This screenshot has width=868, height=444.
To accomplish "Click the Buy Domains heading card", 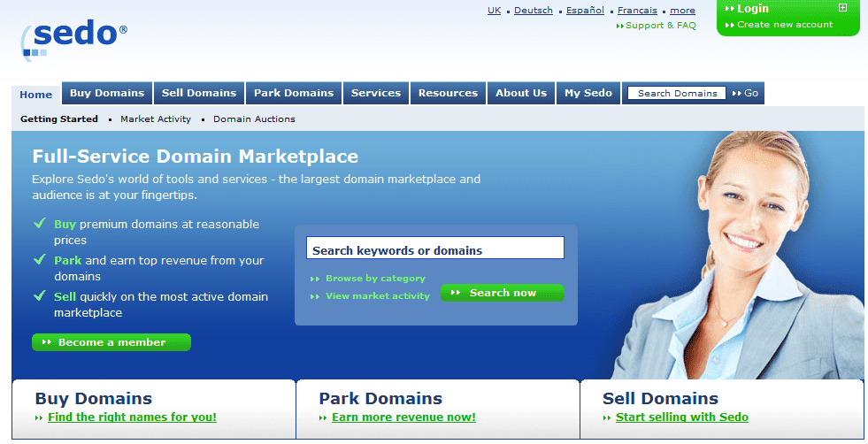I will [x=94, y=399].
